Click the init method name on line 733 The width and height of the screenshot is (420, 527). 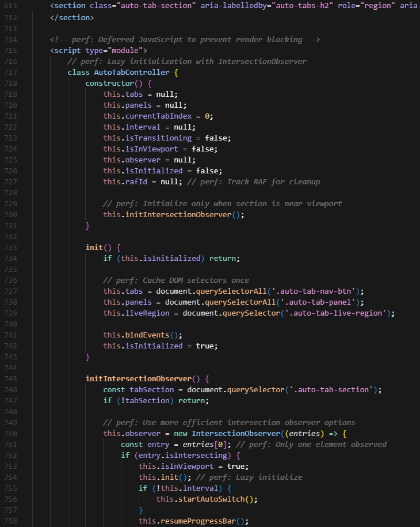pyautogui.click(x=94, y=247)
